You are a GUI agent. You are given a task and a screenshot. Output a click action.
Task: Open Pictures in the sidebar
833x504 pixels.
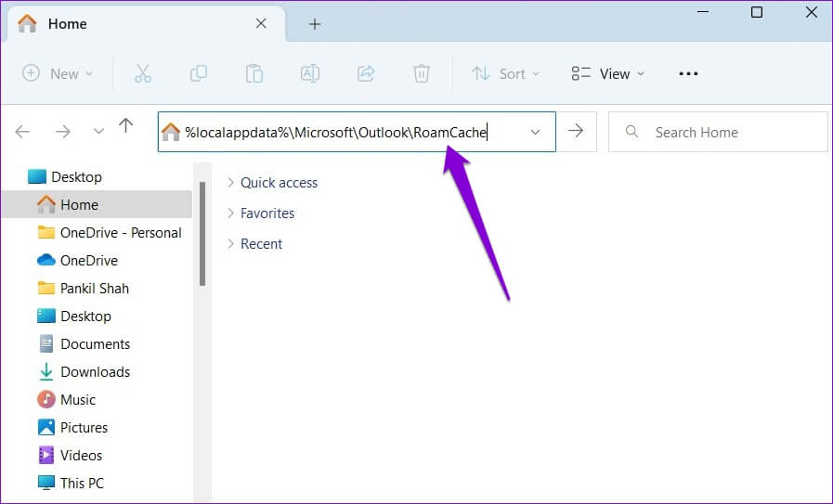(x=72, y=428)
